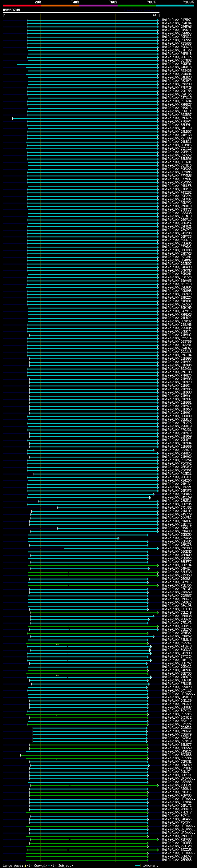This screenshot has width=197, height=868.
Task: Select the UniRef100_Q9AT55 label
Action: [x=177, y=91]
